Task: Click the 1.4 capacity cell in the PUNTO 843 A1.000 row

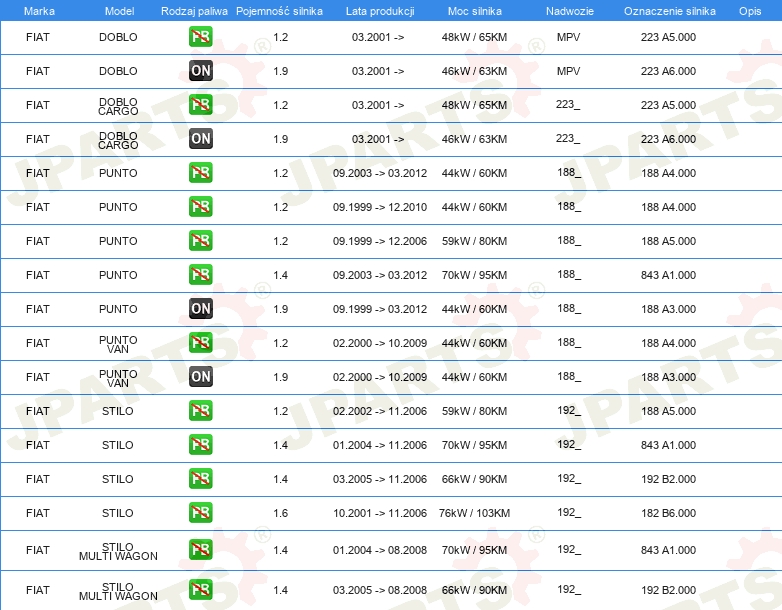Action: click(x=280, y=275)
